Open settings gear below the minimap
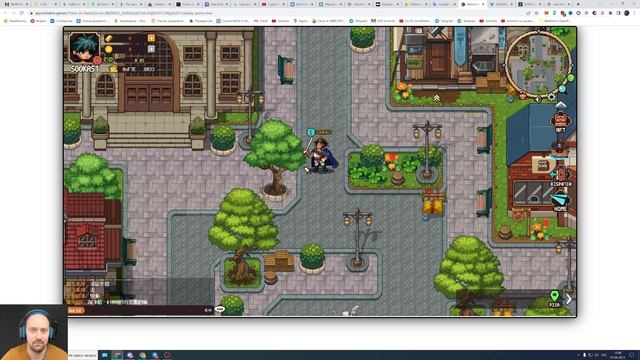The width and height of the screenshot is (640, 360). pos(551,97)
